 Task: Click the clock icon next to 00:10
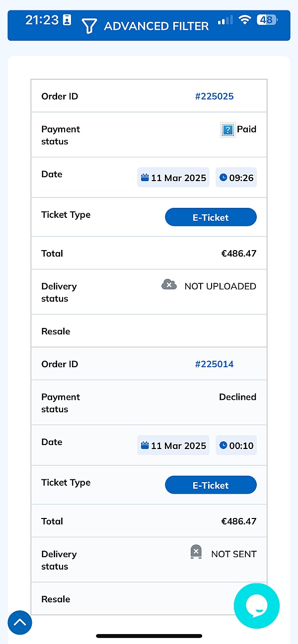[223, 445]
